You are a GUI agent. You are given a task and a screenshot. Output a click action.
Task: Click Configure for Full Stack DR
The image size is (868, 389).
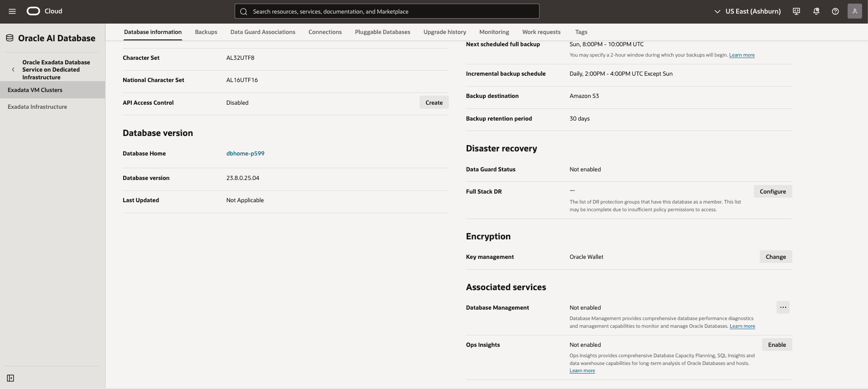773,191
